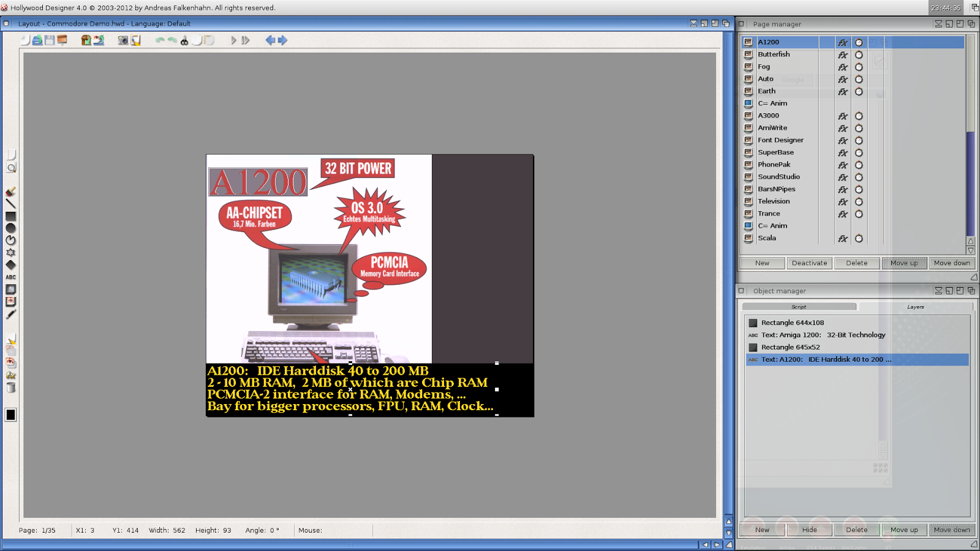Viewport: 980px width, 551px height.
Task: Select the eyedropper color picker tool
Action: pos(11,314)
